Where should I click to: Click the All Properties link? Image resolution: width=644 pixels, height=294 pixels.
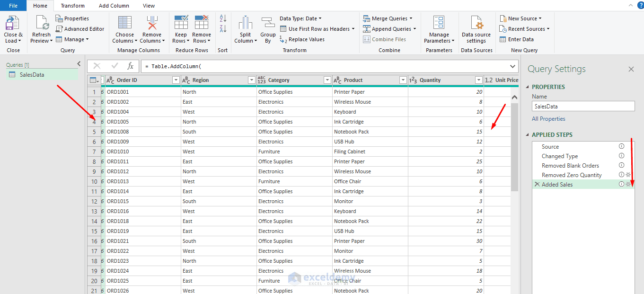(548, 119)
